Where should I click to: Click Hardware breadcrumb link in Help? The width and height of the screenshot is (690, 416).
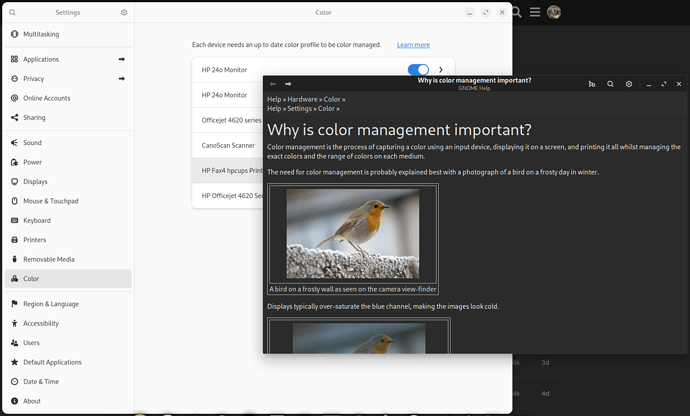point(302,99)
